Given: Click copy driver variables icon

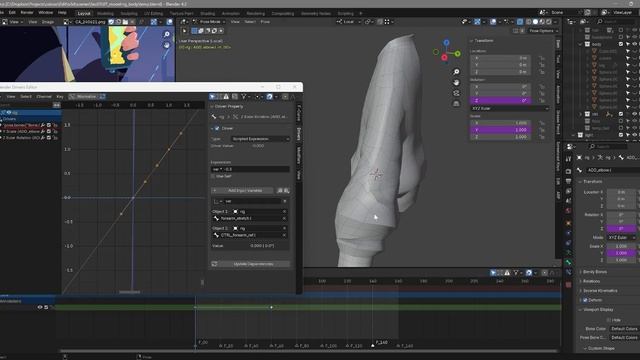Looking at the screenshot, I should [x=280, y=191].
